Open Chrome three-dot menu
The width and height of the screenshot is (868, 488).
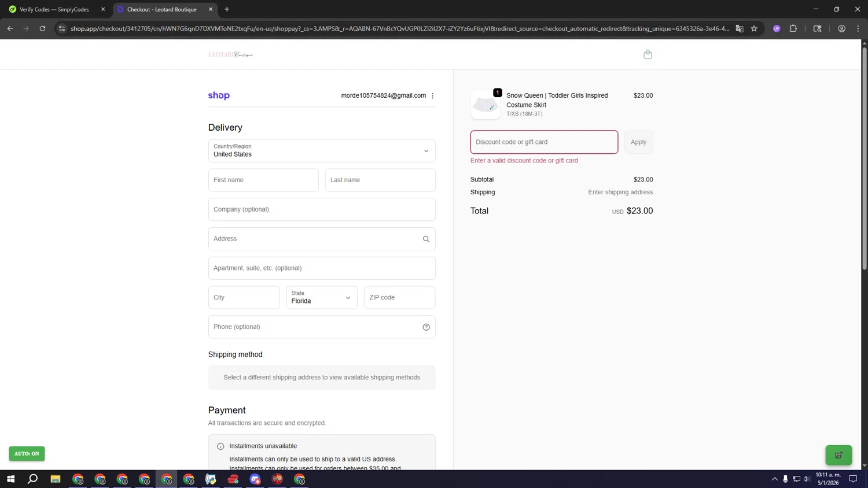click(x=858, y=28)
